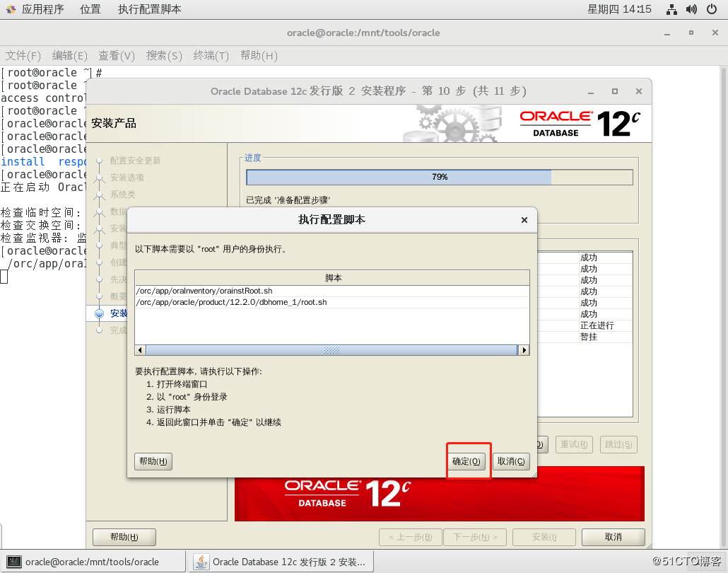Minimize the Oracle installer window
This screenshot has height=573, width=728.
(x=591, y=91)
